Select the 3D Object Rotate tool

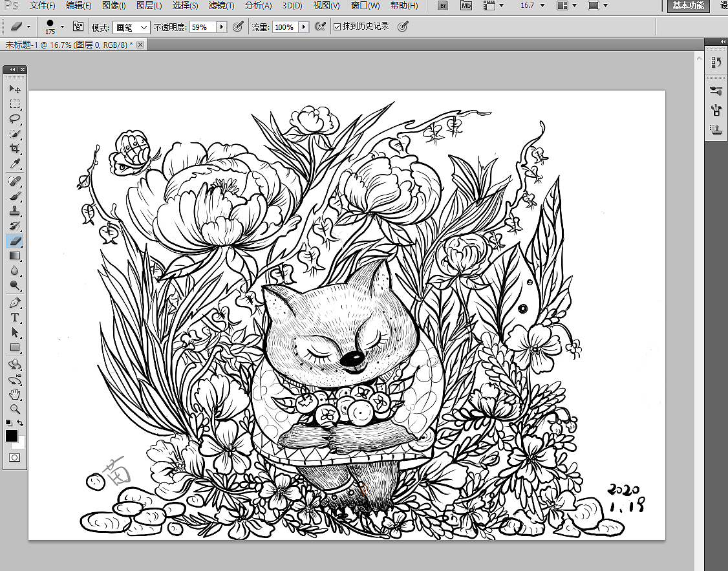tap(15, 365)
